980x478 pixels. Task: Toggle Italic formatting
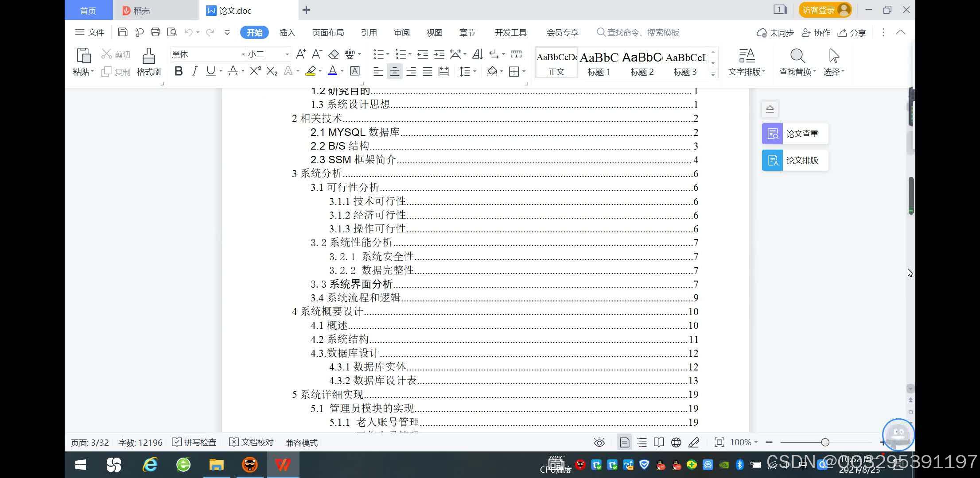[x=194, y=71]
